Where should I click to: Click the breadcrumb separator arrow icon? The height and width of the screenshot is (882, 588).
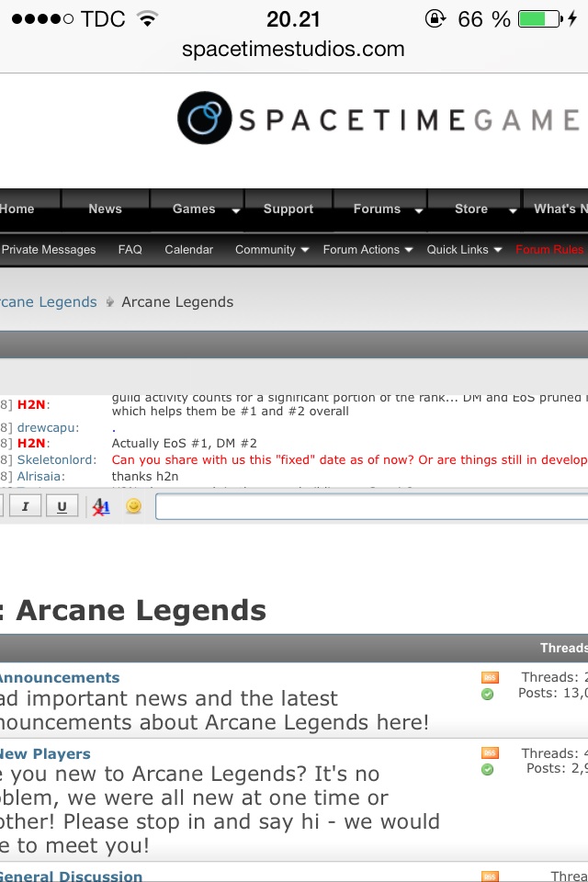[109, 302]
